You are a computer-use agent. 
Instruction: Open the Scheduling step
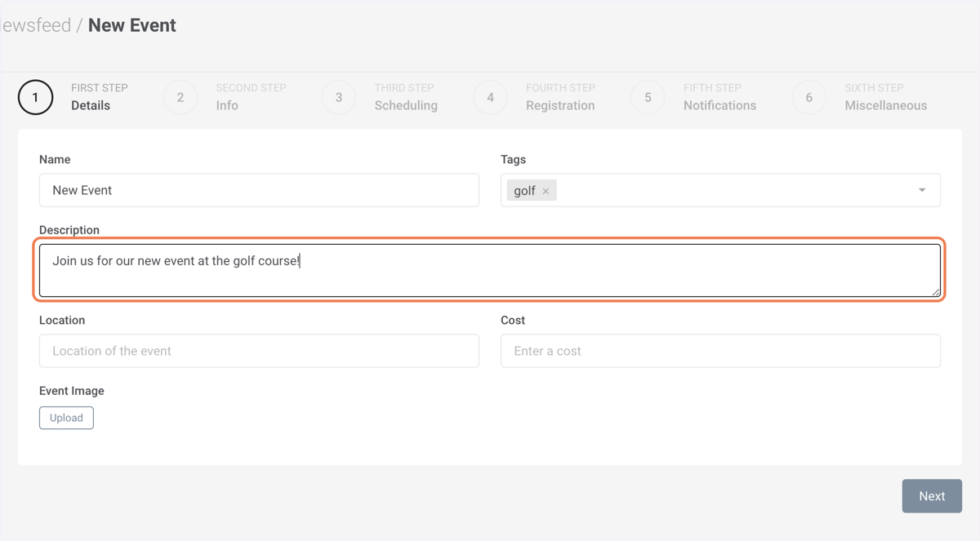(x=380, y=97)
